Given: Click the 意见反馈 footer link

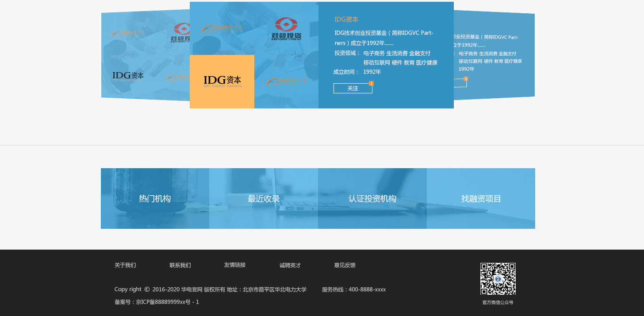Looking at the screenshot, I should (345, 266).
